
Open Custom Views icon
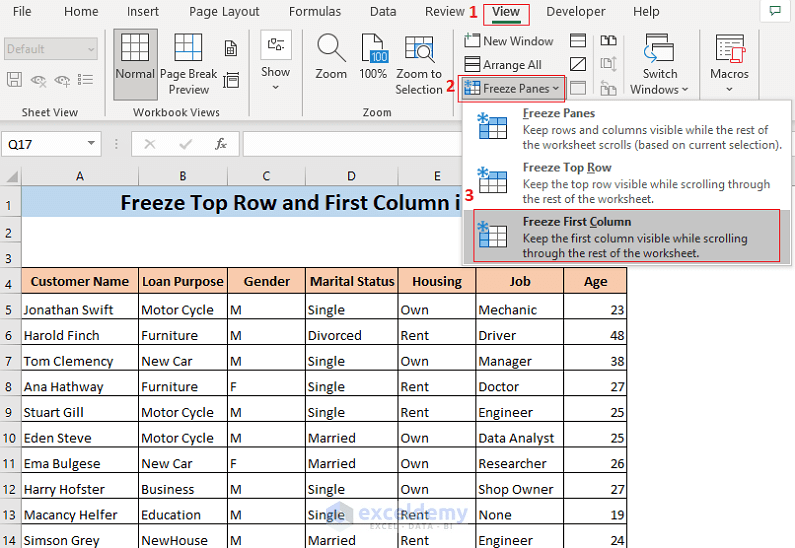coord(231,80)
